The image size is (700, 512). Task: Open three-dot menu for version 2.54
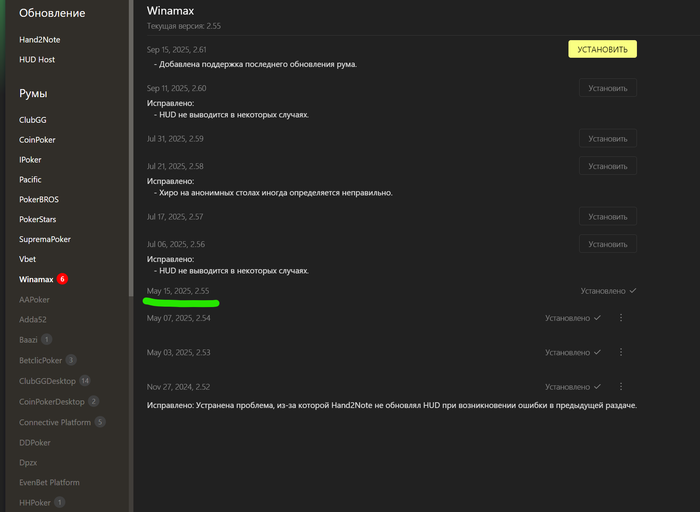tap(621, 318)
